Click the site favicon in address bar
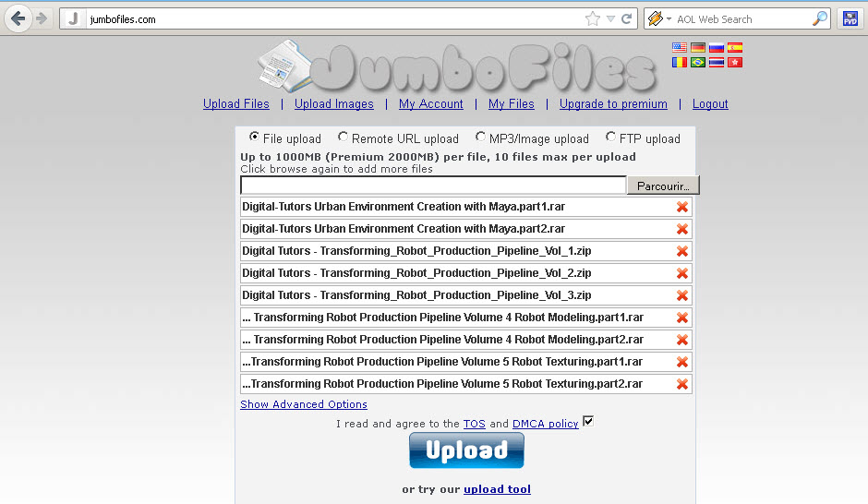 pos(74,18)
